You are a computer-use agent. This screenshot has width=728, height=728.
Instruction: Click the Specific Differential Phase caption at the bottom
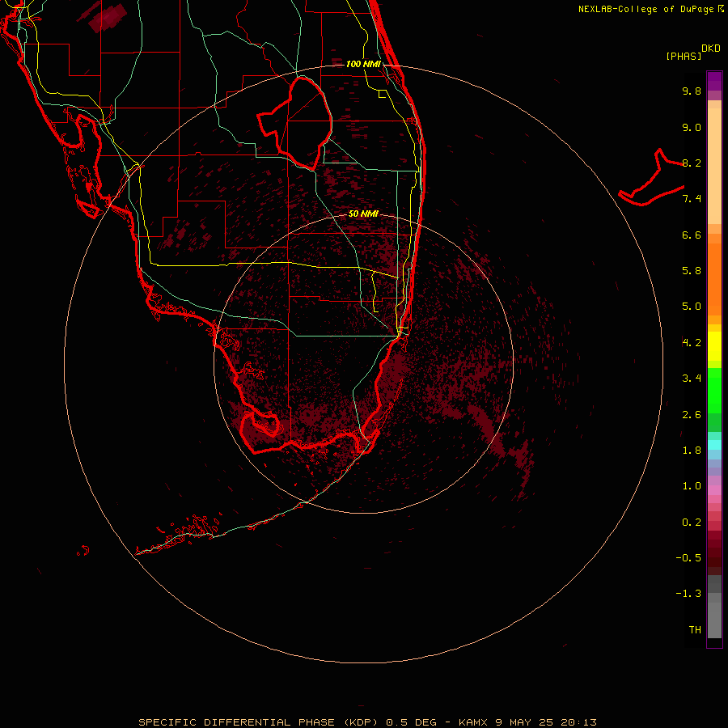pos(367,722)
